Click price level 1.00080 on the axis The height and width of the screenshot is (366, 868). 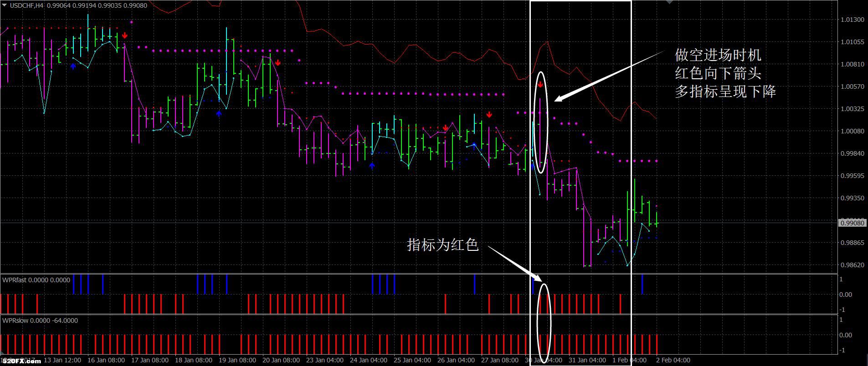point(853,131)
